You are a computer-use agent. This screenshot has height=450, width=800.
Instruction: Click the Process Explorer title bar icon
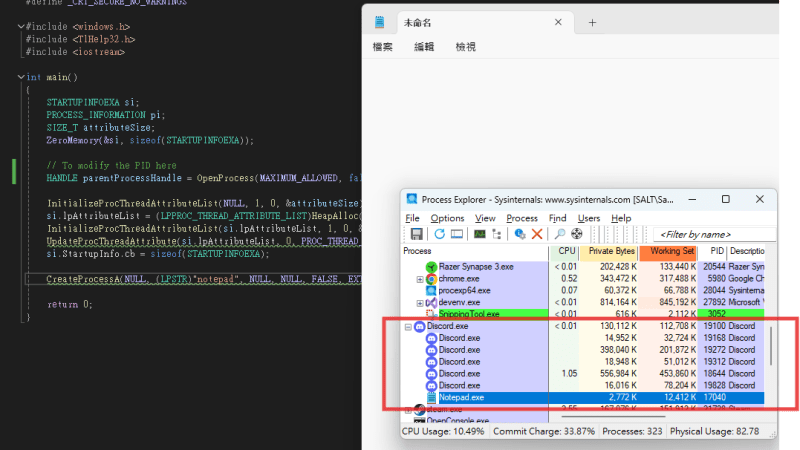412,199
